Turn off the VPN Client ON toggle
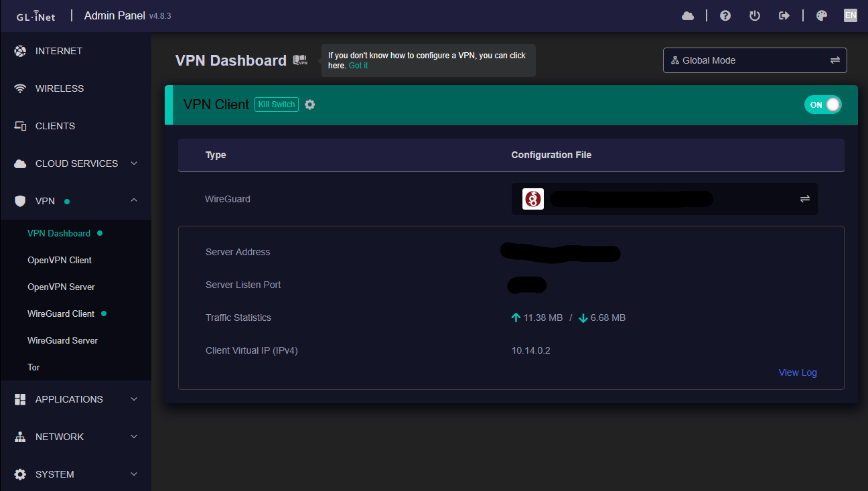The width and height of the screenshot is (868, 491). point(822,104)
